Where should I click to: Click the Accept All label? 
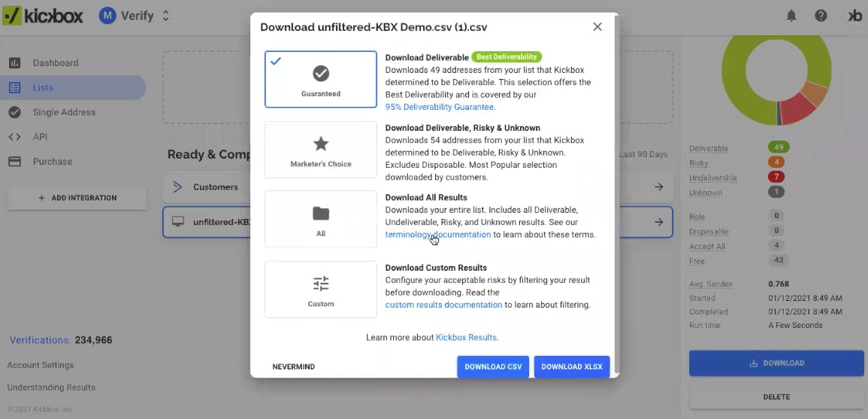(x=707, y=247)
